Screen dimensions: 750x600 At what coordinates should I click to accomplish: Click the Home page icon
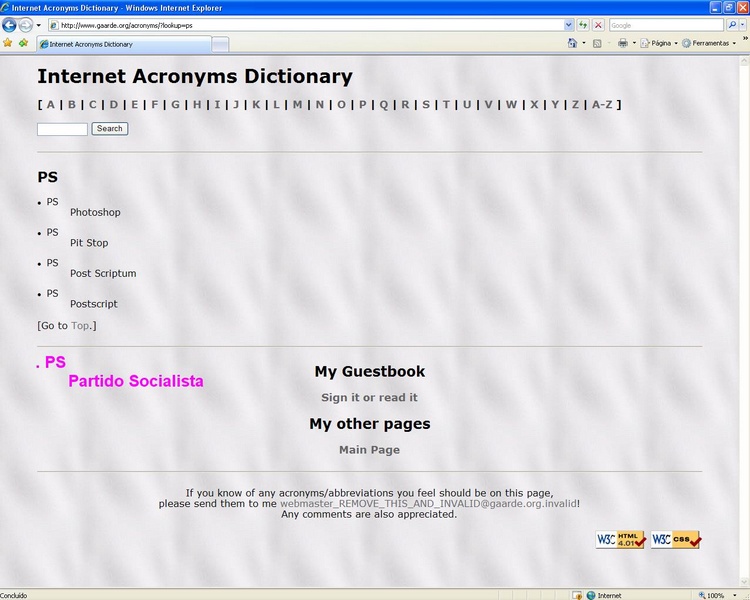[572, 43]
